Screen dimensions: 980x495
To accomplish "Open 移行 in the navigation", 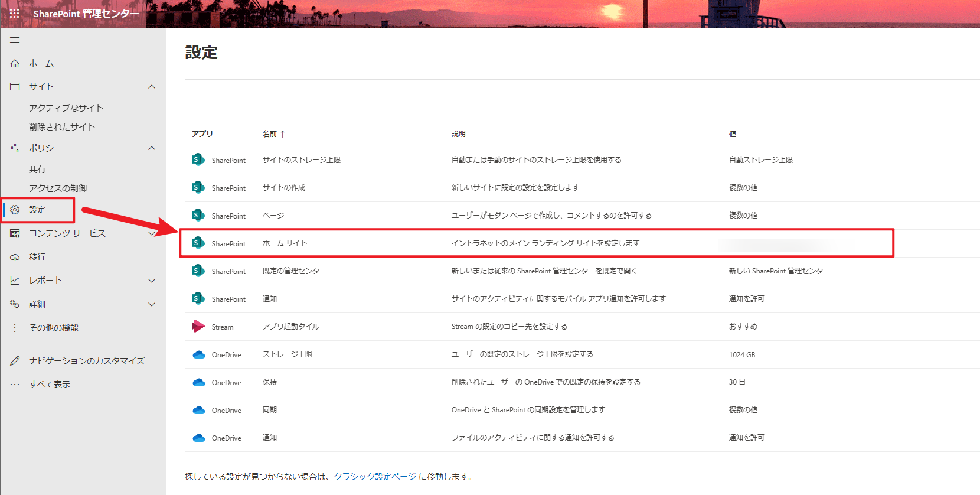I will pos(37,257).
